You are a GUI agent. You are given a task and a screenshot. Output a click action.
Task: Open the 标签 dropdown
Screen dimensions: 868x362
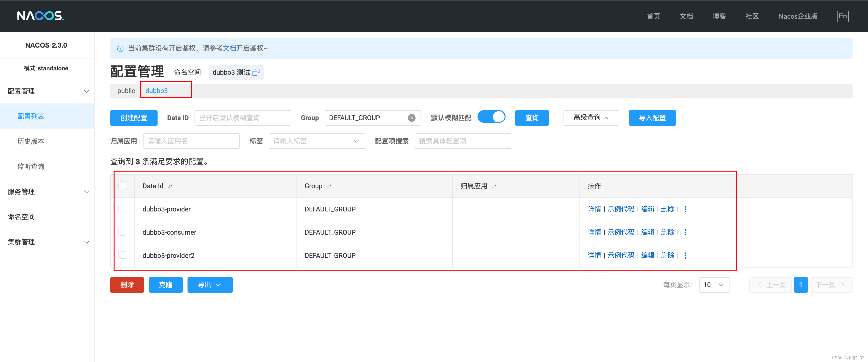317,141
